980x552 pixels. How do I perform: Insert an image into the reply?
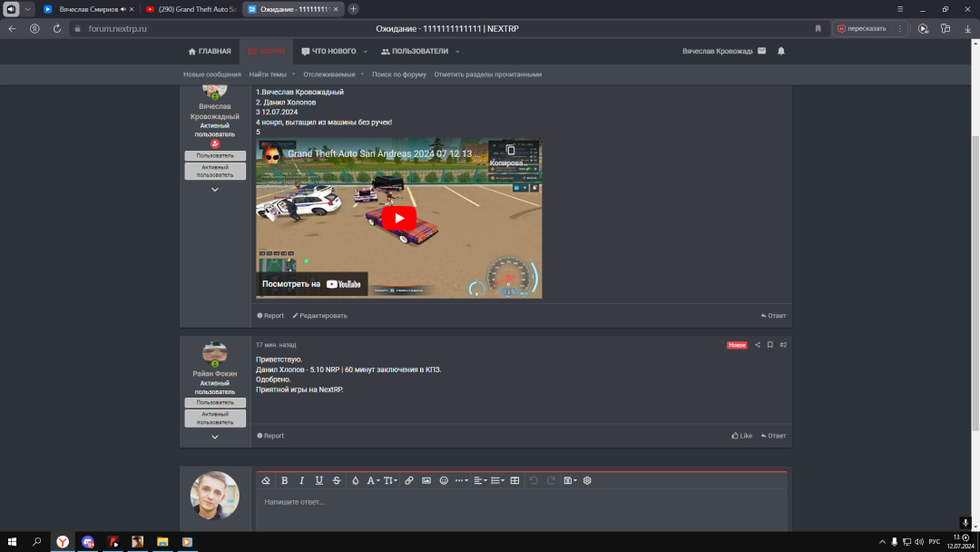pyautogui.click(x=426, y=481)
